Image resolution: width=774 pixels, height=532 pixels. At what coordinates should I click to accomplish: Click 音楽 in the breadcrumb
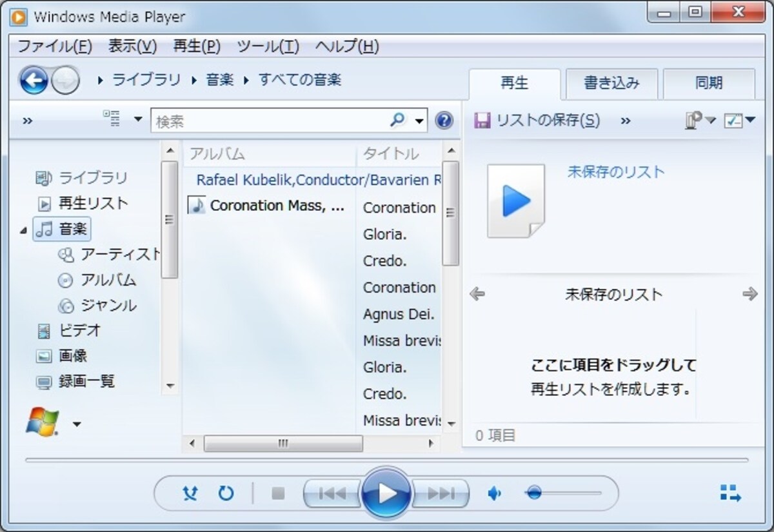point(220,80)
